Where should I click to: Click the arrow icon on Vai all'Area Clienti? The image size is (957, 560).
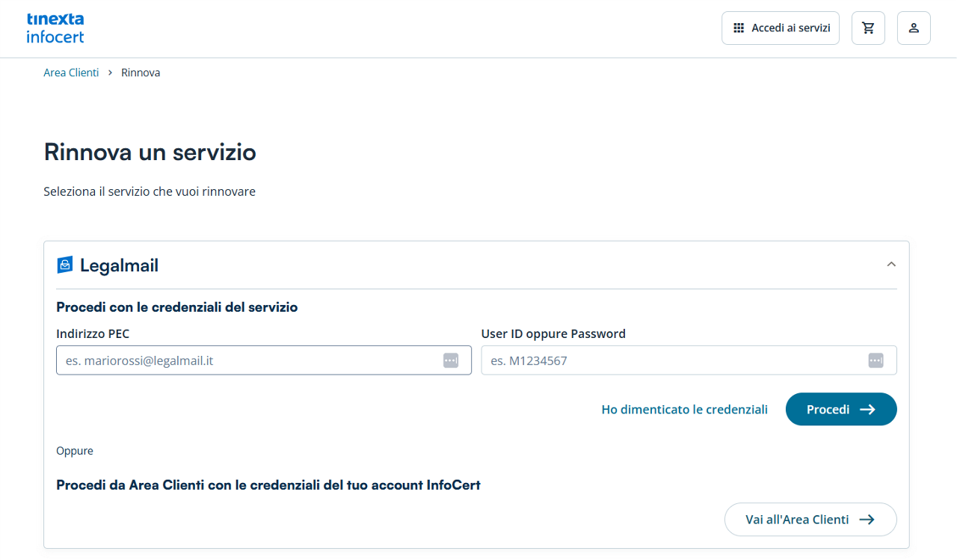tap(867, 520)
